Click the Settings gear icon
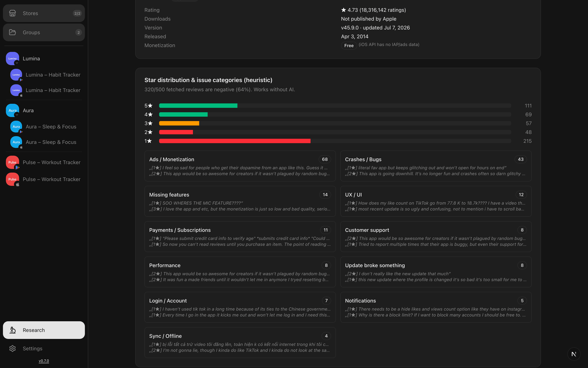The image size is (588, 368). [12, 348]
